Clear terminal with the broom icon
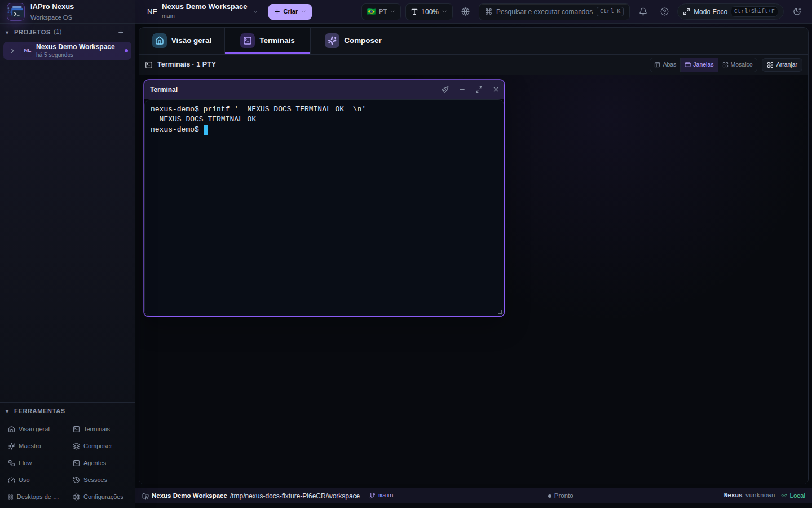Screen dimensions: 812x508 coord(445,89)
